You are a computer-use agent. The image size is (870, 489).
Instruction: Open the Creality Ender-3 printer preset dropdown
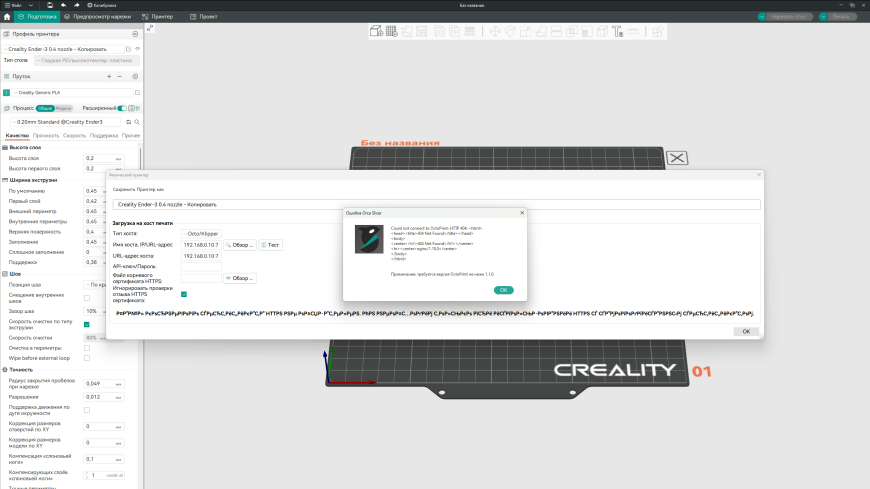click(x=64, y=49)
